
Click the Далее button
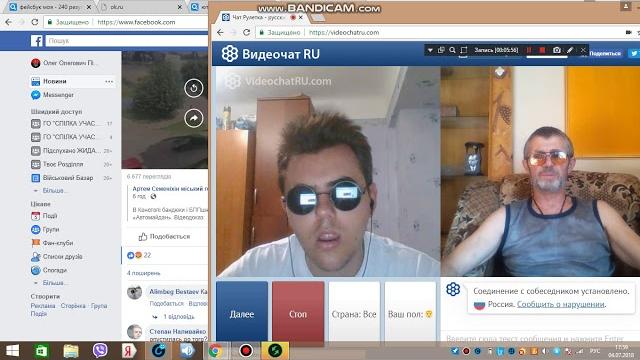[x=242, y=313]
